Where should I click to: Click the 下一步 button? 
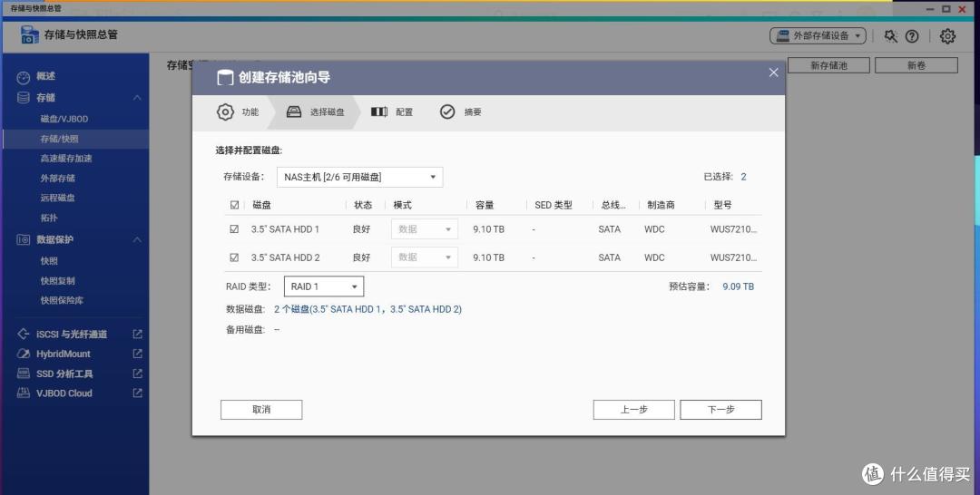[x=720, y=410]
